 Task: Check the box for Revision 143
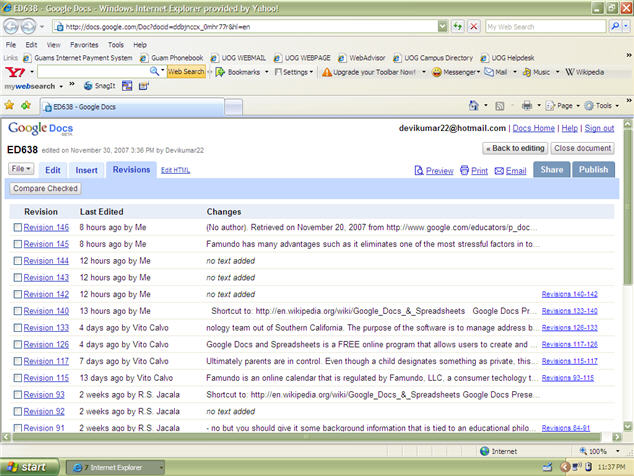[x=17, y=278]
